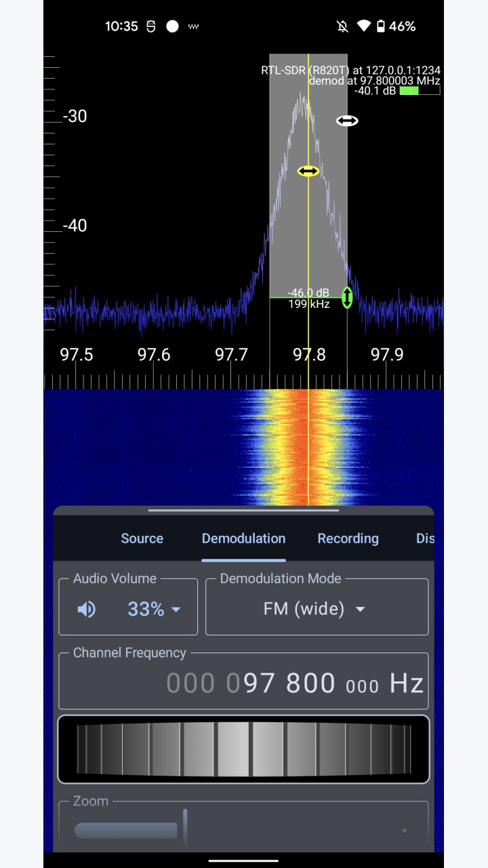
Task: Click the -46.0 dB squelch readout
Action: coord(308,293)
